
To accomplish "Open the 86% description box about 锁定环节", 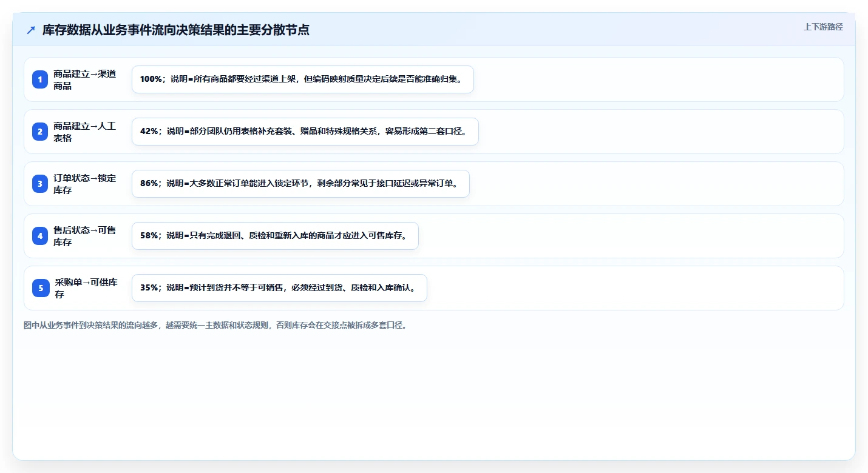I will click(x=300, y=184).
